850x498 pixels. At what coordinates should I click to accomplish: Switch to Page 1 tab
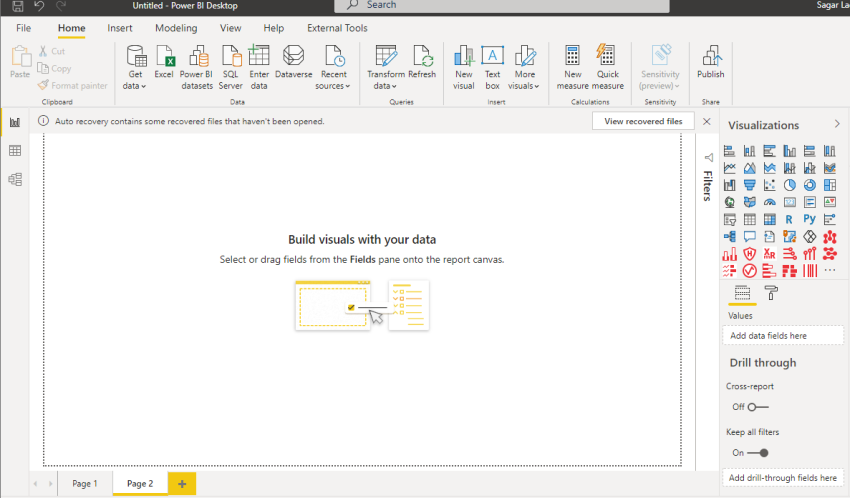85,483
